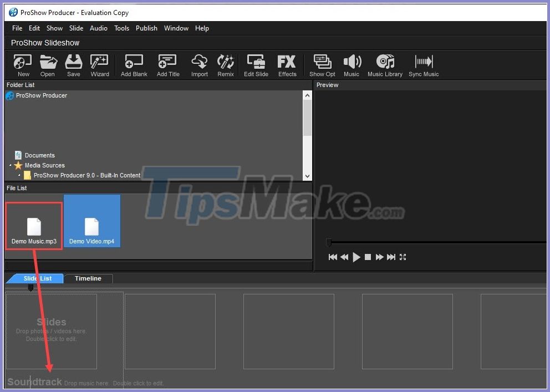Select the Add Blank slide icon
Image resolution: width=550 pixels, height=392 pixels.
click(133, 65)
